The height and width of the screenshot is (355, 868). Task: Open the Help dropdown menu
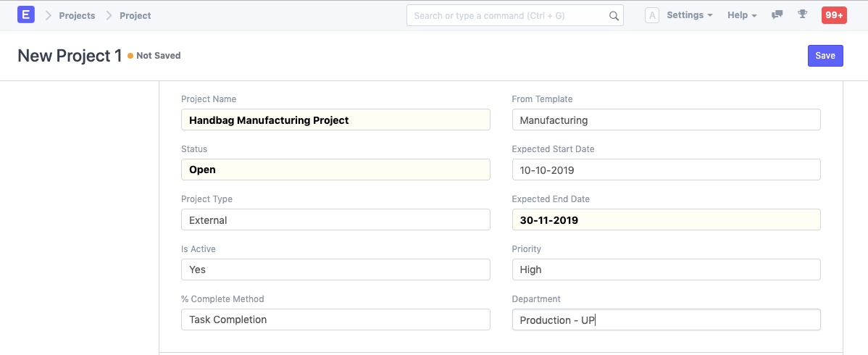coord(741,15)
